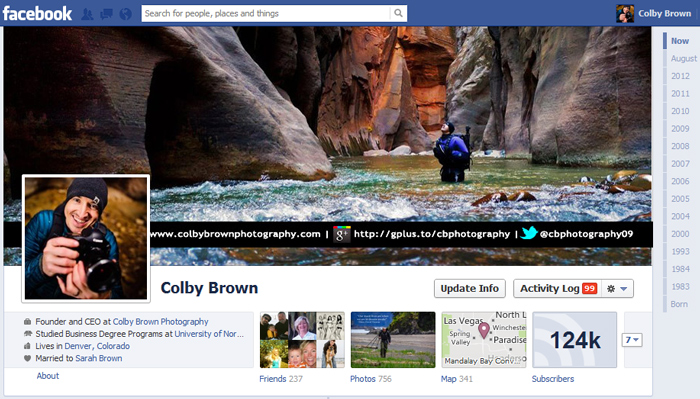Jump to 2009 on timeline
Screen dimensions: 700x399
click(680, 129)
